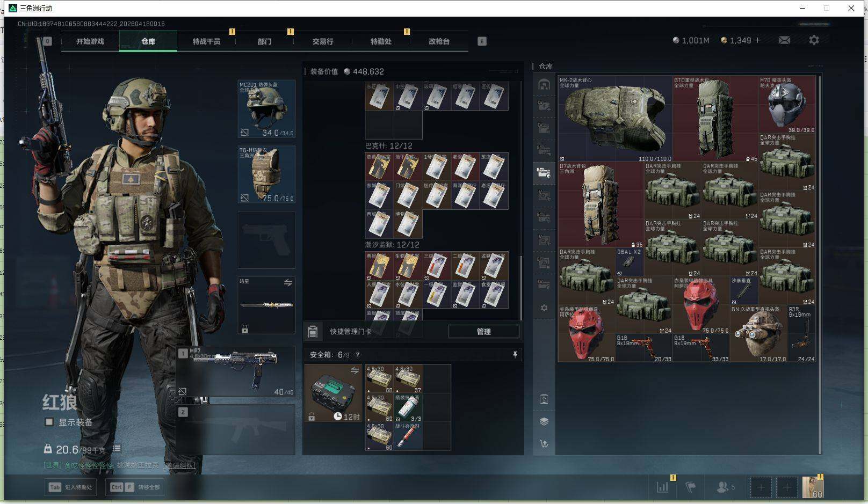
Task: Switch to the 特战干员 tab
Action: pyautogui.click(x=206, y=41)
